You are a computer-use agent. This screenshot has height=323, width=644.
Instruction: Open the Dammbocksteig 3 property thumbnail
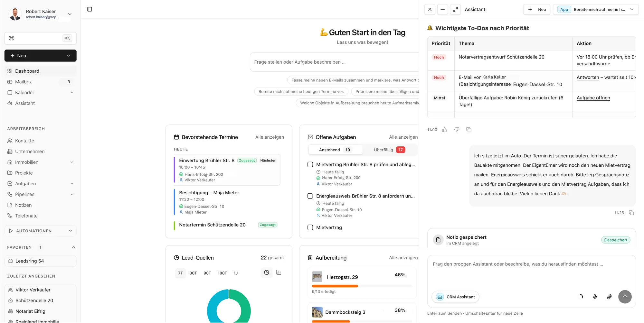tap(317, 312)
